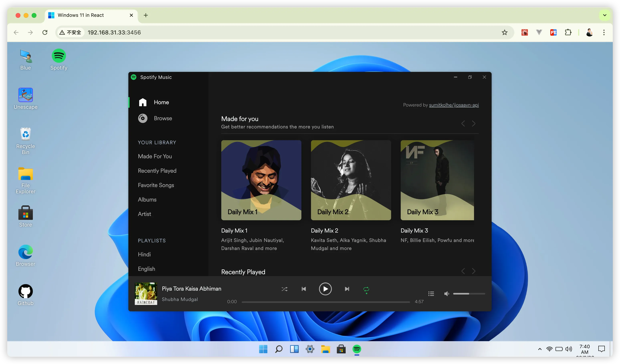Click the Daily Mix 1 title text

(x=234, y=231)
